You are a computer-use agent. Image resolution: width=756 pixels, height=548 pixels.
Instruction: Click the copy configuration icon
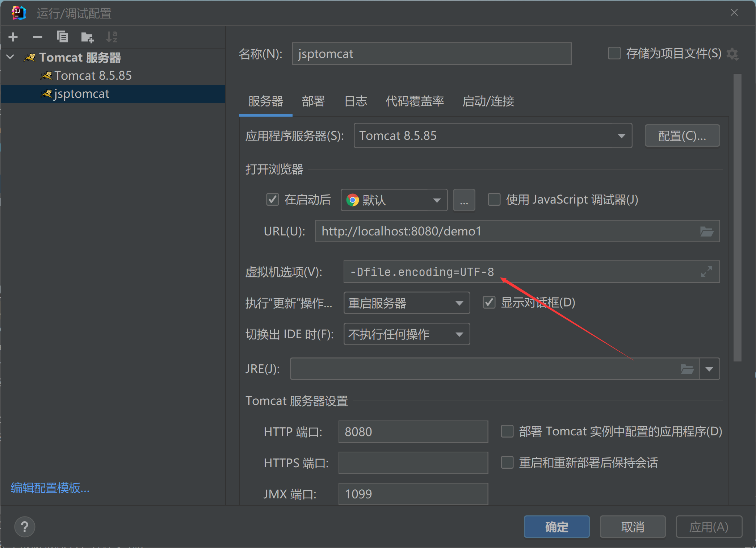pos(62,37)
